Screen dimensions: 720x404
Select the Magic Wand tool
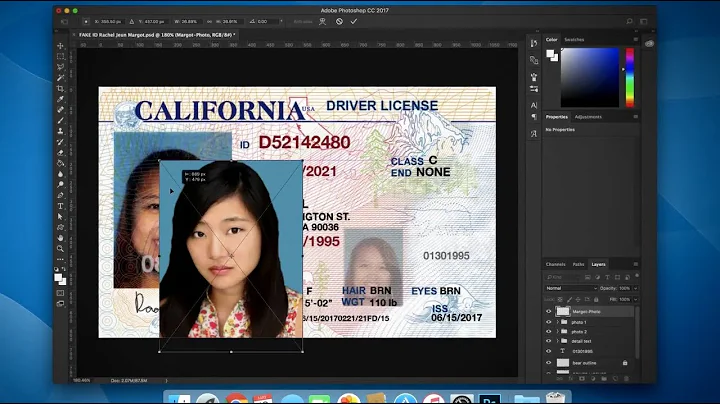[x=60, y=78]
